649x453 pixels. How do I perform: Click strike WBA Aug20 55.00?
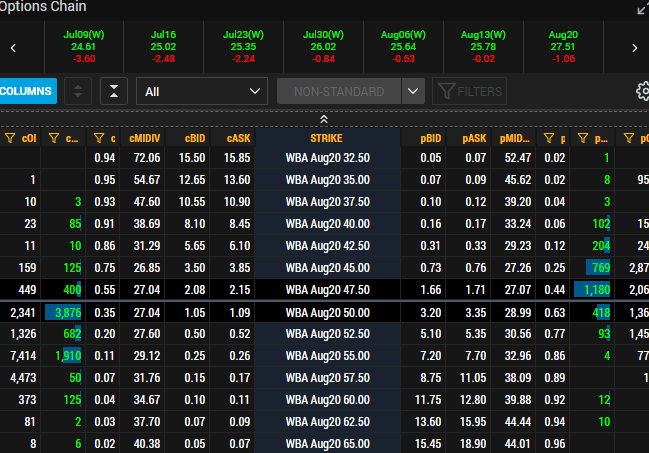[327, 356]
